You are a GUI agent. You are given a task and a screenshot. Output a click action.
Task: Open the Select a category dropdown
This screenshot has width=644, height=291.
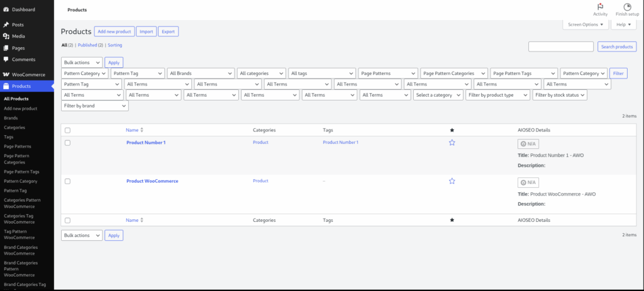pyautogui.click(x=438, y=95)
